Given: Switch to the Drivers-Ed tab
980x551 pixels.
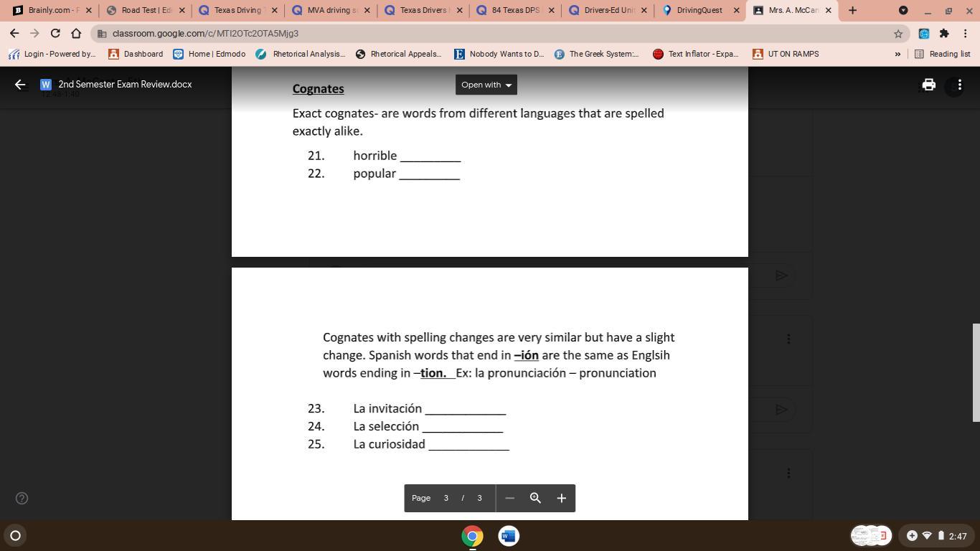Looking at the screenshot, I should 608,10.
